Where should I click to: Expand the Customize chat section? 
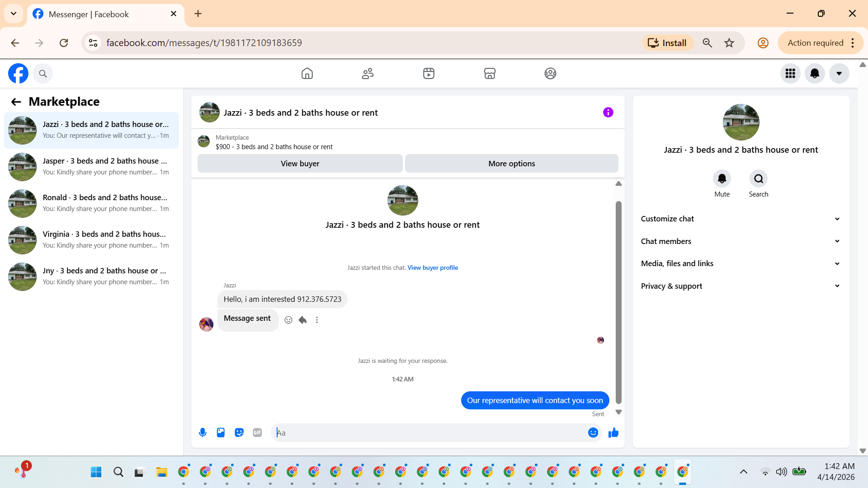pyautogui.click(x=741, y=219)
